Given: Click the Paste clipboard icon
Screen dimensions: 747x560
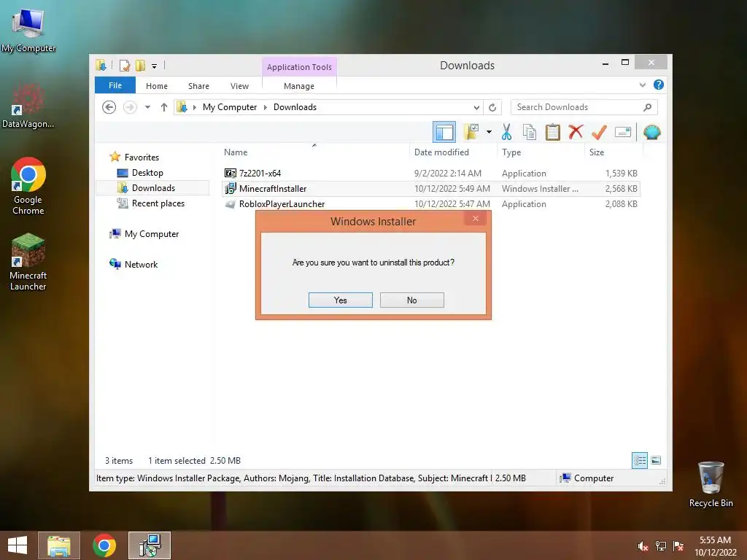Looking at the screenshot, I should tap(553, 132).
